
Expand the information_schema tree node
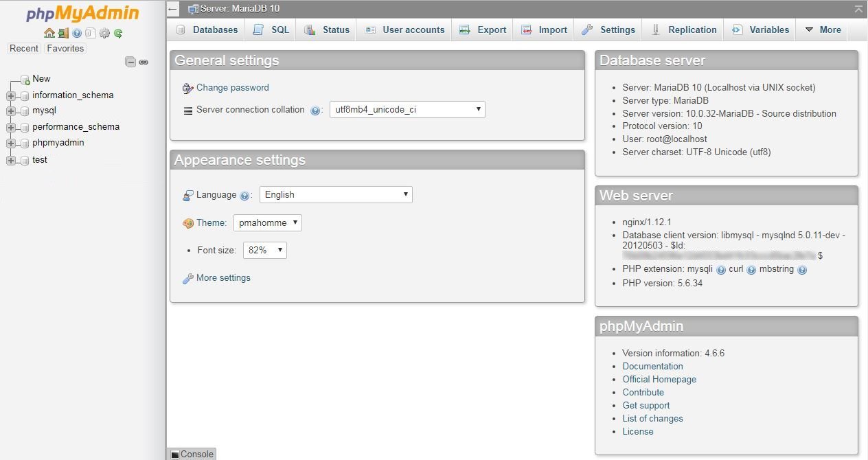pos(11,96)
